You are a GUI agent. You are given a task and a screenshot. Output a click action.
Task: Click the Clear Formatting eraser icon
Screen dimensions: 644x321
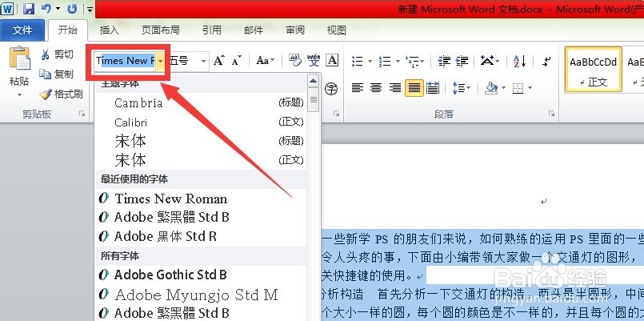coord(295,60)
